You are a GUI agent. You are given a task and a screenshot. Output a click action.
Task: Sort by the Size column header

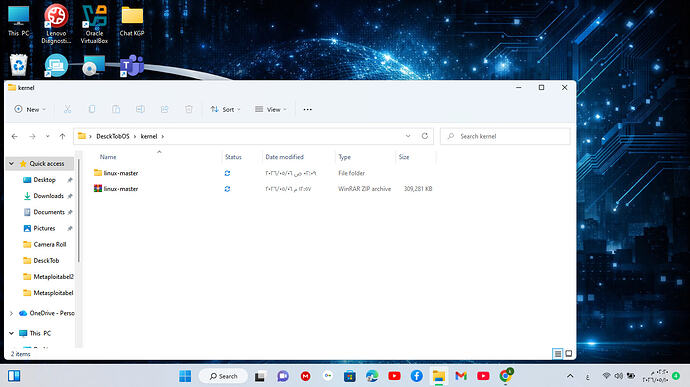click(x=404, y=157)
